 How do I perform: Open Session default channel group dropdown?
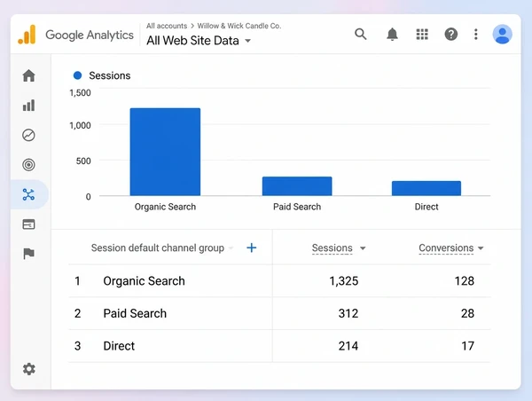tap(231, 248)
